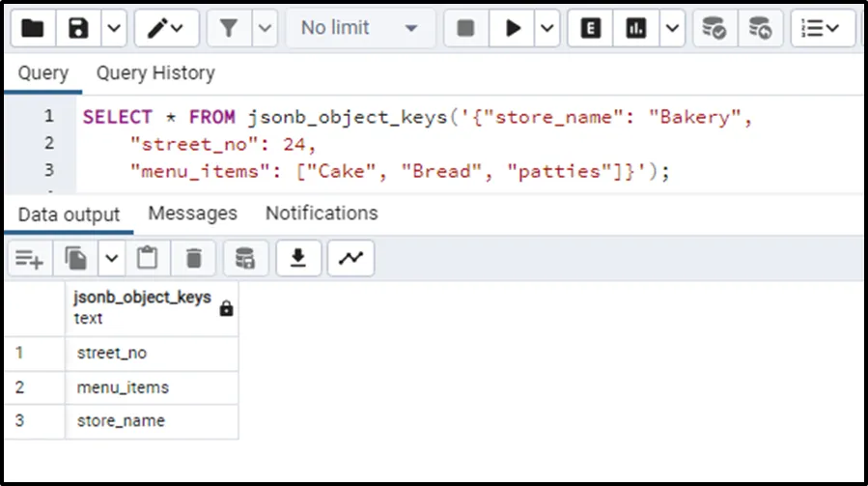Screen dimensions: 868x486
Task: Click the Rollback database icon
Action: [760, 28]
